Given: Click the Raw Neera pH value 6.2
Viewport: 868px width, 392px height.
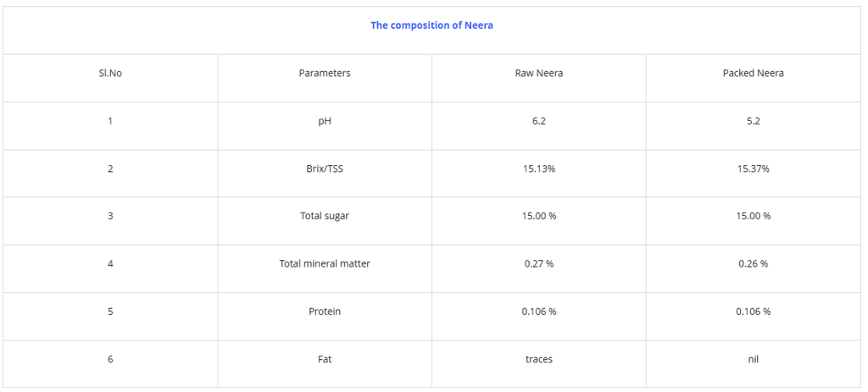Looking at the screenshot, I should point(539,121).
